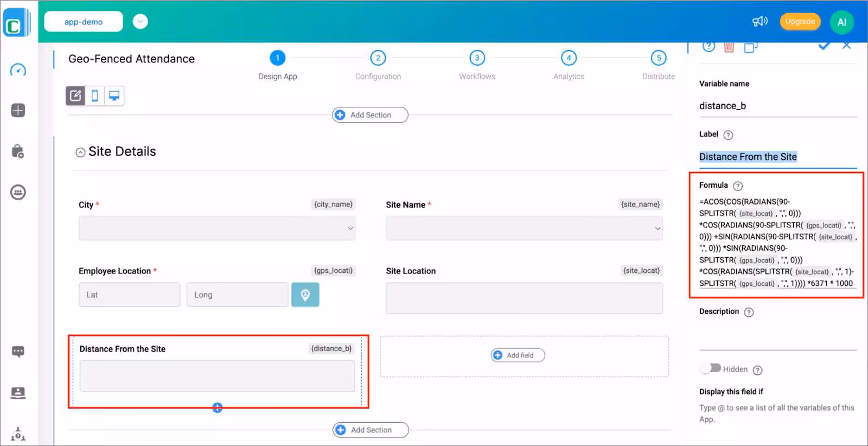Click the Upgrade button
Viewport: 868px width, 446px height.
[x=800, y=22]
